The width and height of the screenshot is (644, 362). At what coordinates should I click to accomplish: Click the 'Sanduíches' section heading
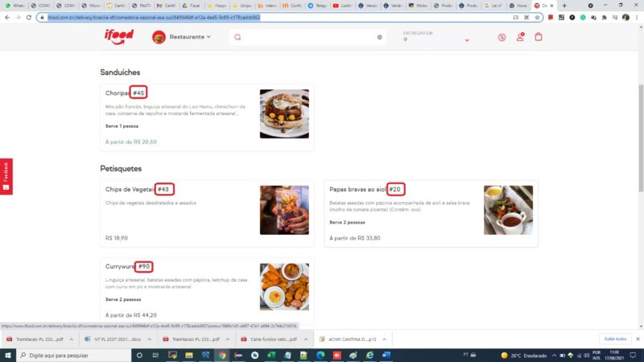[120, 72]
